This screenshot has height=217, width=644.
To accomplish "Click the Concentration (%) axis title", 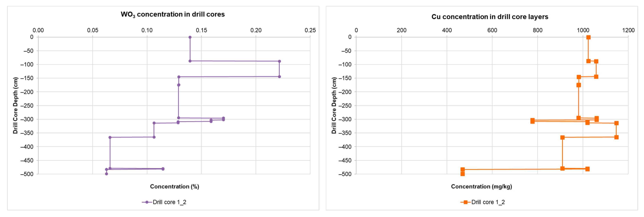I will (x=174, y=186).
